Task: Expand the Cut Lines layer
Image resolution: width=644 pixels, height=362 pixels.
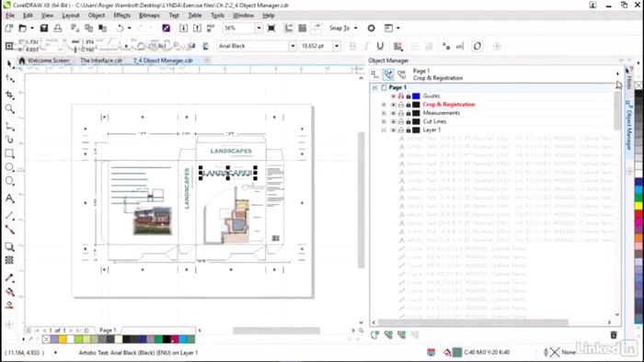Action: point(384,122)
